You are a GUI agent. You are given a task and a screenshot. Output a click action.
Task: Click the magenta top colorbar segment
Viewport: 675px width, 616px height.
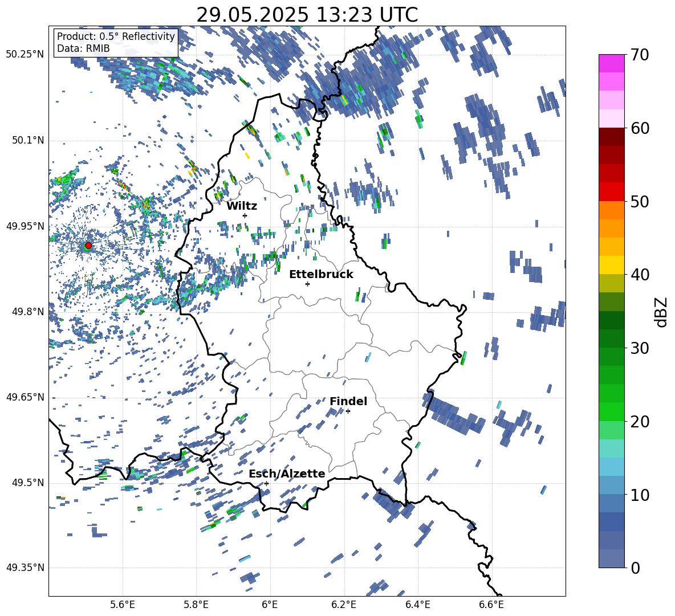(x=611, y=63)
